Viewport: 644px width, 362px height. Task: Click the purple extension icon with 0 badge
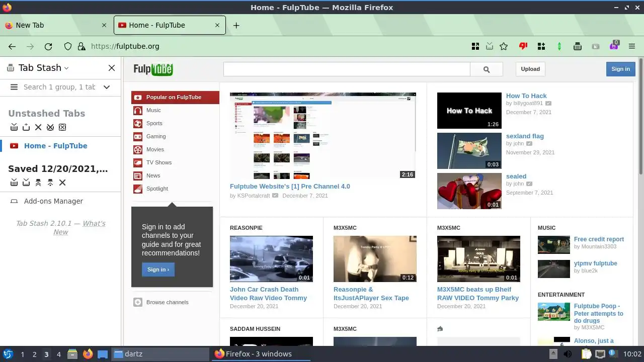pyautogui.click(x=614, y=46)
